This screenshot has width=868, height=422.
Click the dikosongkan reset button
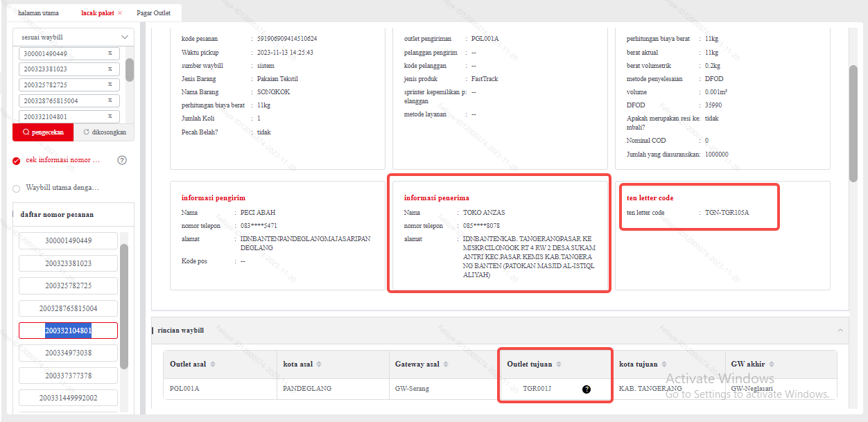pos(104,132)
